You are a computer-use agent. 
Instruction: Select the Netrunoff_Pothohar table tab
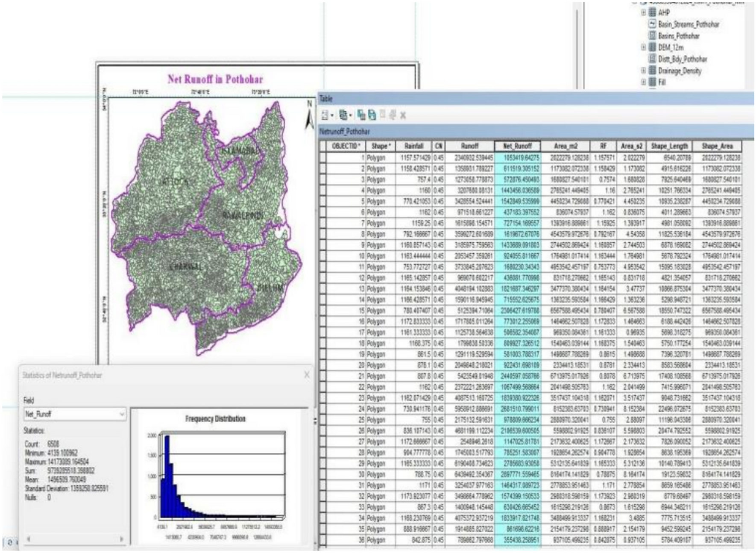345,132
